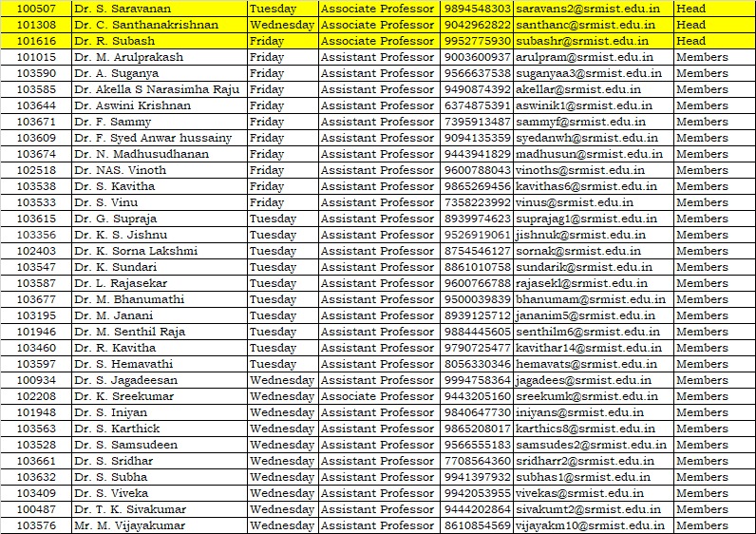Click the ID cell 103674
The image size is (756, 534).
(36, 154)
